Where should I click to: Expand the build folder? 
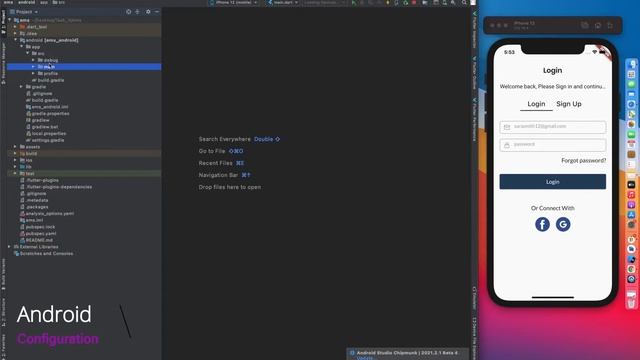pyautogui.click(x=16, y=153)
